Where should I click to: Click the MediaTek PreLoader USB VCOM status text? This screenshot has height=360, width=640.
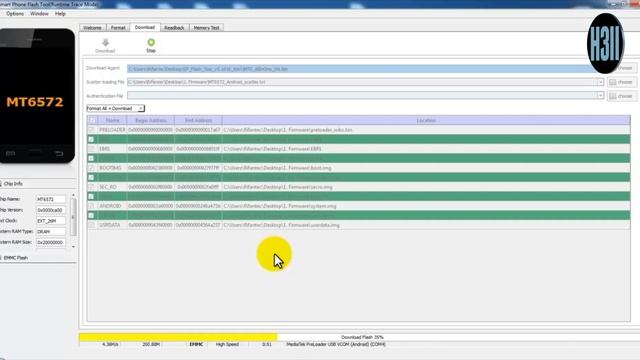[336, 344]
